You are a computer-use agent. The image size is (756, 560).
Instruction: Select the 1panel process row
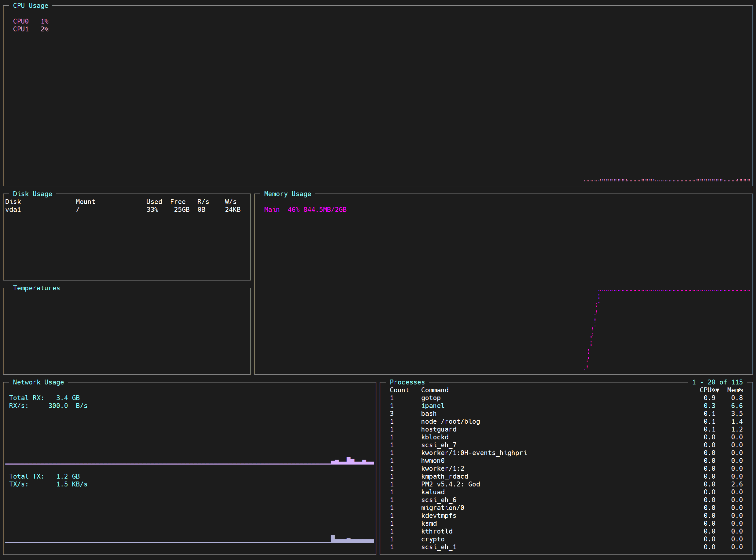click(x=566, y=406)
